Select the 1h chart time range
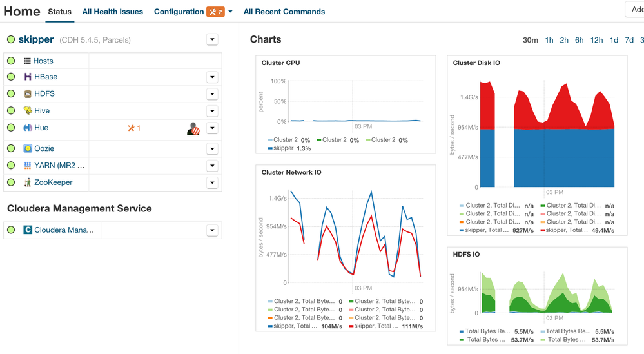The width and height of the screenshot is (644, 354). (x=549, y=40)
